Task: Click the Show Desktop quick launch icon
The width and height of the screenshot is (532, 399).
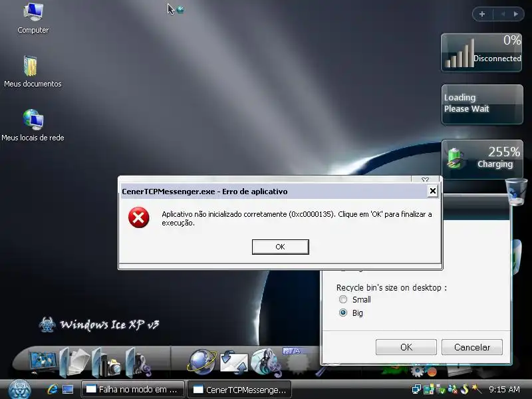Action: point(68,389)
